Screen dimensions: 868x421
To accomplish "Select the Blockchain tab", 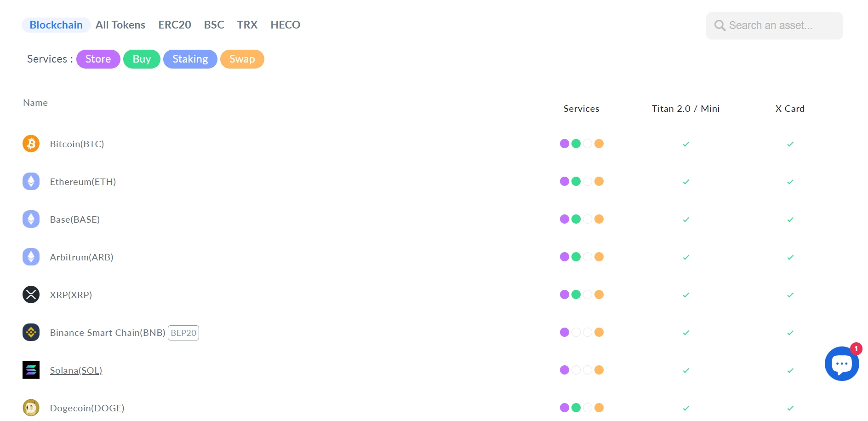I will click(x=56, y=25).
